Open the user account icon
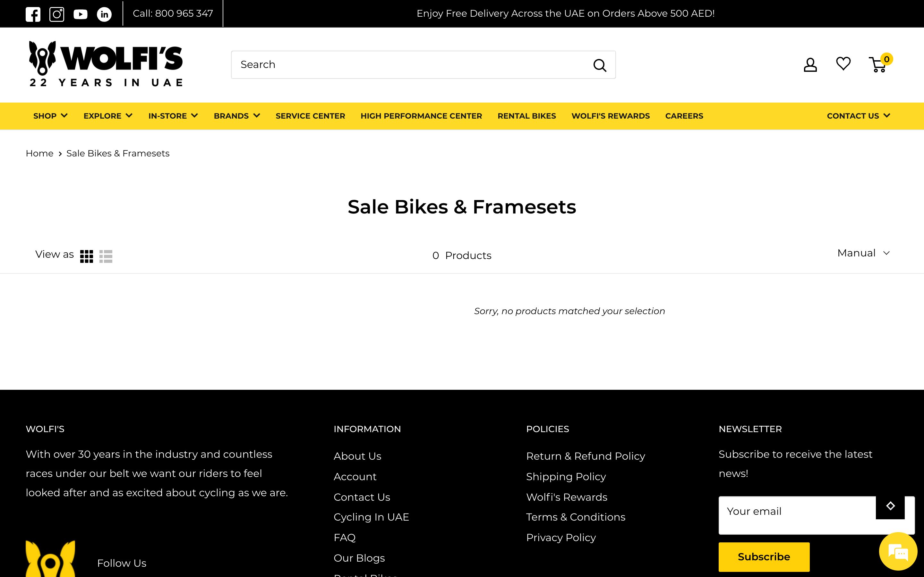The height and width of the screenshot is (577, 924). click(x=810, y=64)
